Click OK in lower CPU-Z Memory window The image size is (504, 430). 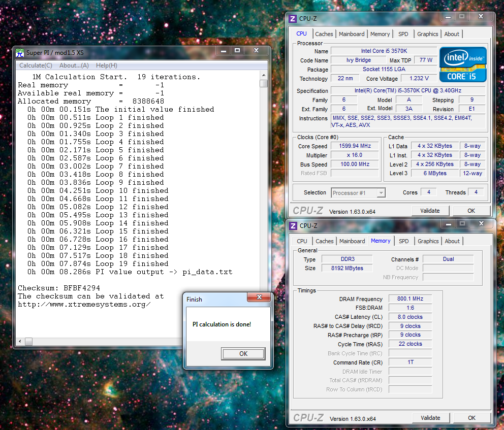(x=471, y=418)
